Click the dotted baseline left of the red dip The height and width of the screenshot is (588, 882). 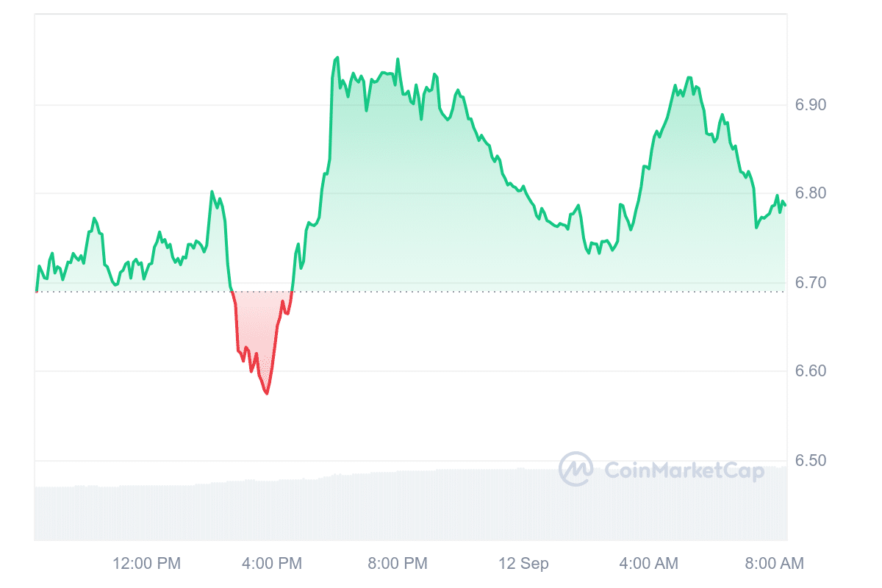pyautogui.click(x=132, y=292)
